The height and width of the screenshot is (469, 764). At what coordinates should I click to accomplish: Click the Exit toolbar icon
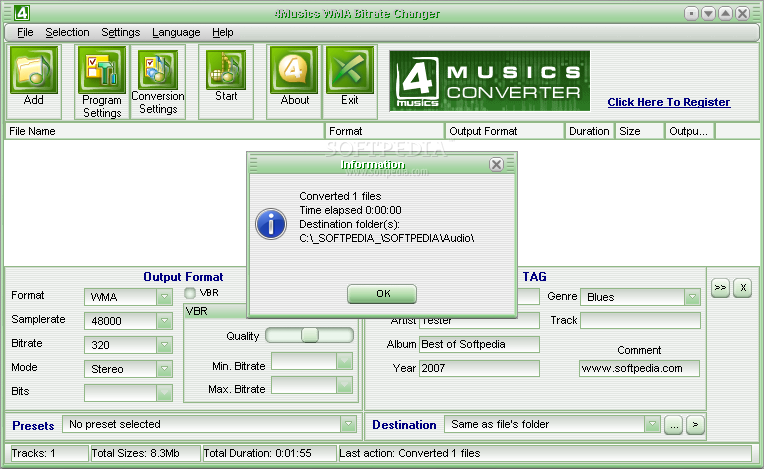[x=350, y=70]
